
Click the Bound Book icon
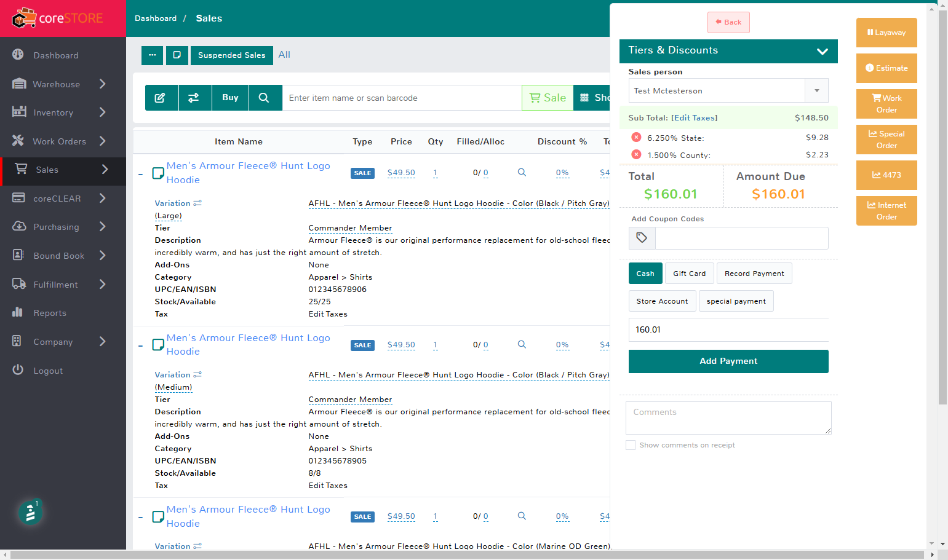click(18, 255)
